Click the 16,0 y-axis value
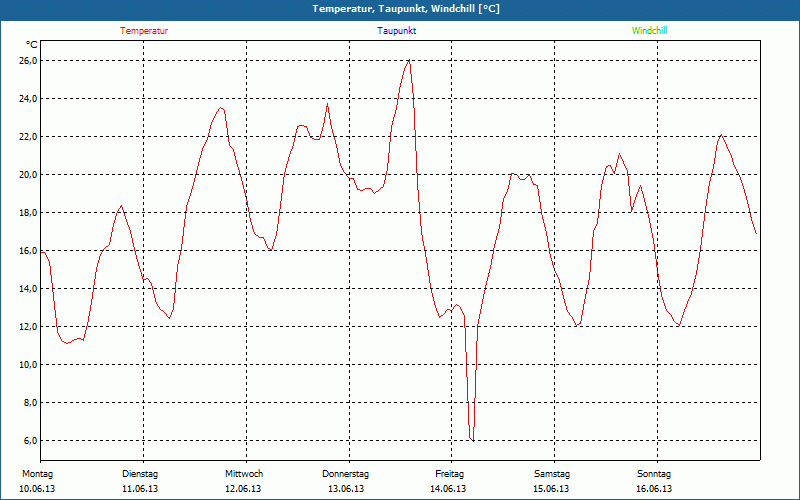The width and height of the screenshot is (800, 500). [29, 251]
